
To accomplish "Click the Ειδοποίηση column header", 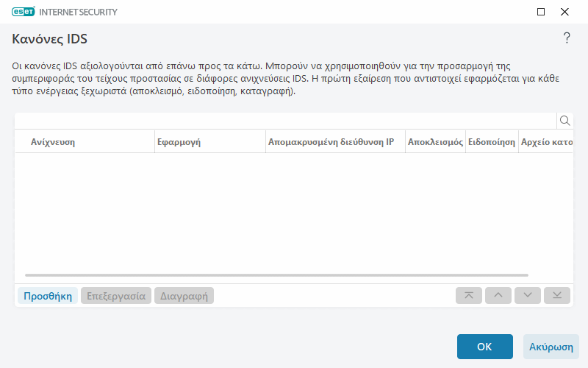I will tap(491, 141).
